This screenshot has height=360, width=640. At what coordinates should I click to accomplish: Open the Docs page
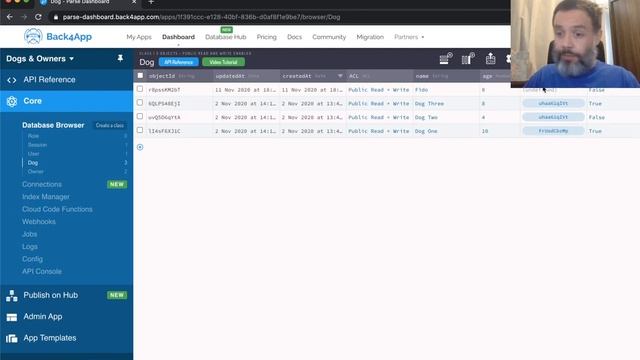click(x=294, y=37)
